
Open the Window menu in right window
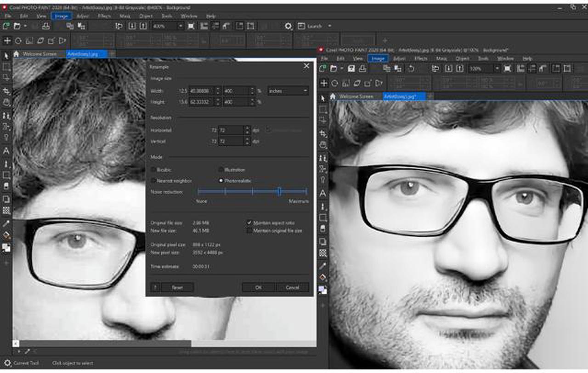pos(505,59)
